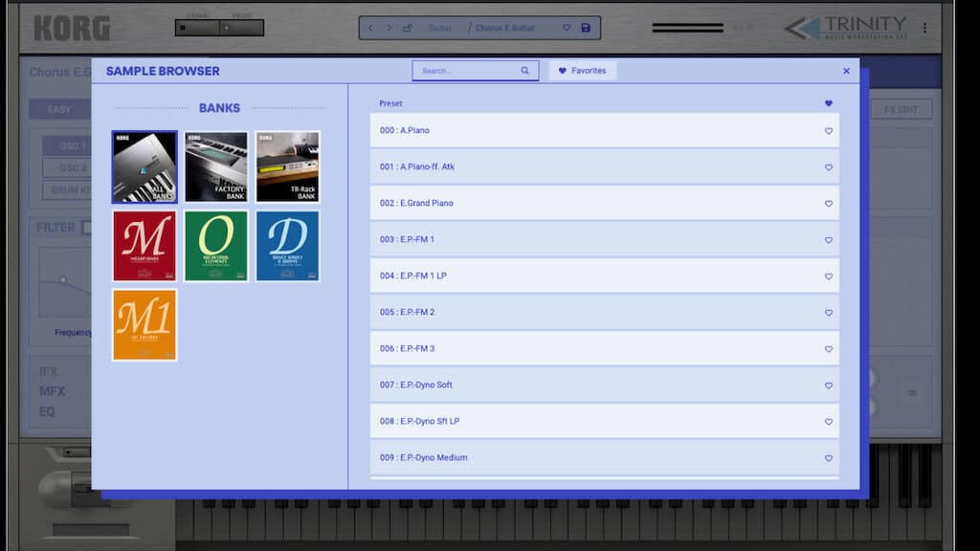Show Favorites only in sample browser

(x=582, y=71)
